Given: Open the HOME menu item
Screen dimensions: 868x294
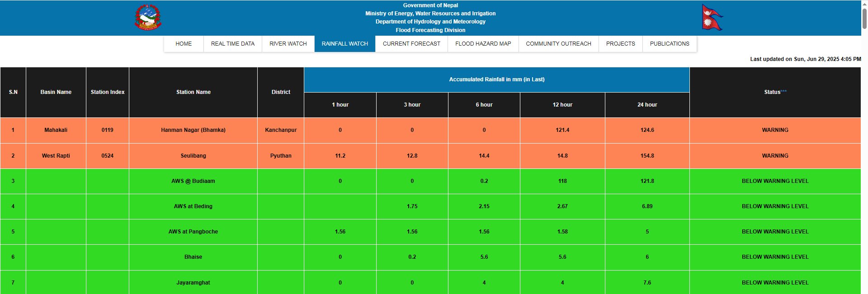Looking at the screenshot, I should (184, 44).
